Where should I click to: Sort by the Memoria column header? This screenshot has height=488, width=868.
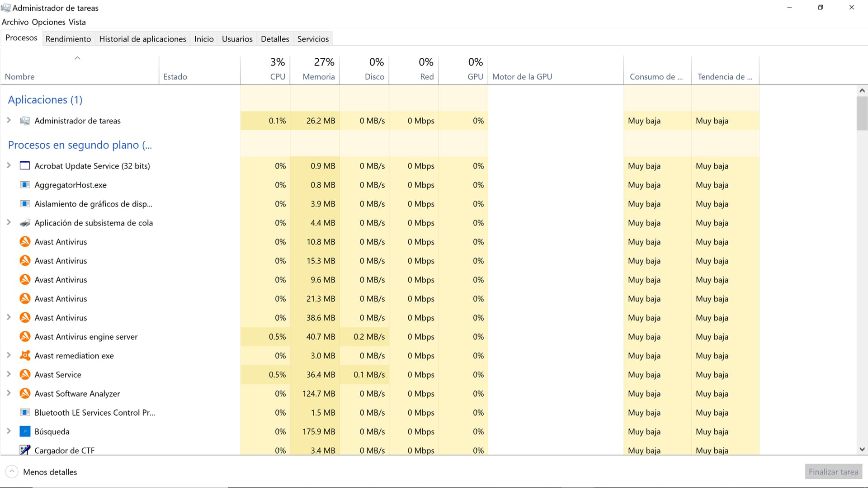point(315,70)
